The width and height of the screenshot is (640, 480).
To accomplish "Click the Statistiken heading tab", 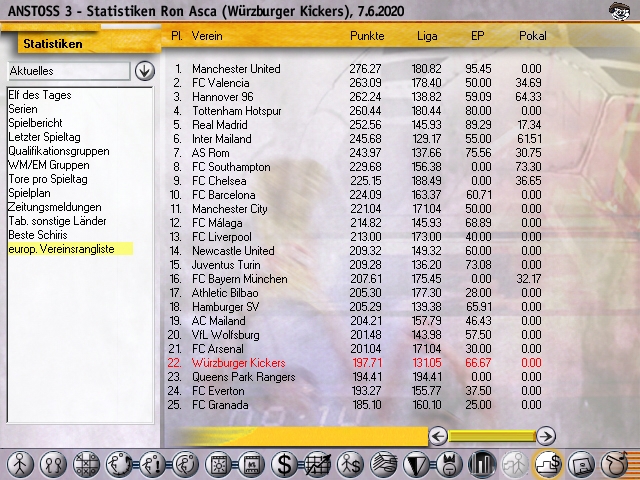I will pyautogui.click(x=53, y=44).
